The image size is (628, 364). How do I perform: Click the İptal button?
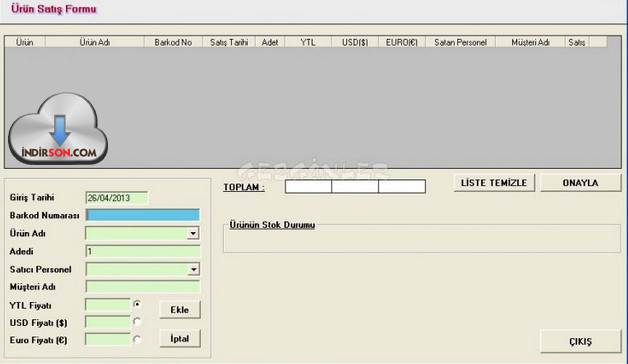click(x=180, y=338)
